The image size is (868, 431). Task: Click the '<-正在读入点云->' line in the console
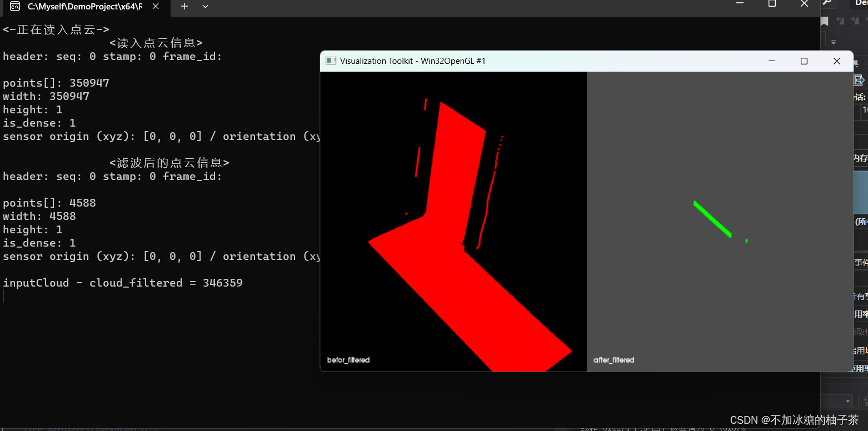click(56, 29)
